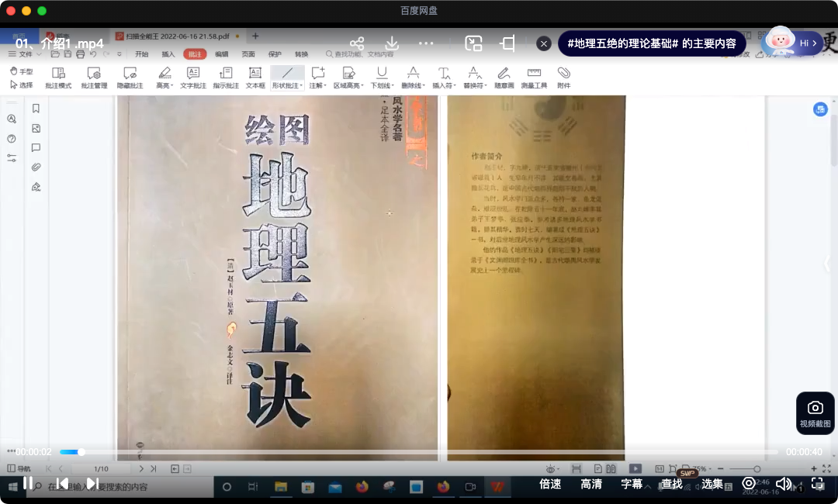Open the AI summary suggestion about 地理五绝
Screen dimensions: 838x504
tap(652, 43)
